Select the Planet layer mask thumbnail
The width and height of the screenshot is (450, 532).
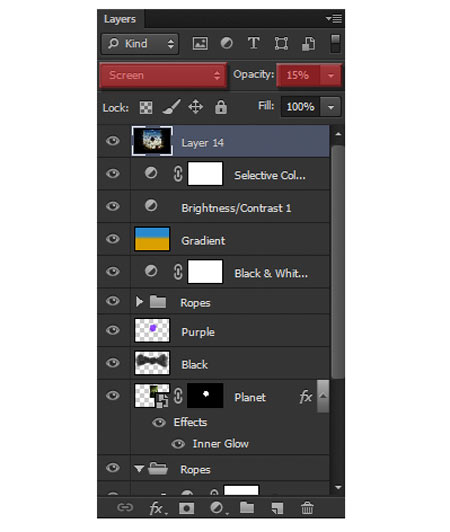[205, 396]
